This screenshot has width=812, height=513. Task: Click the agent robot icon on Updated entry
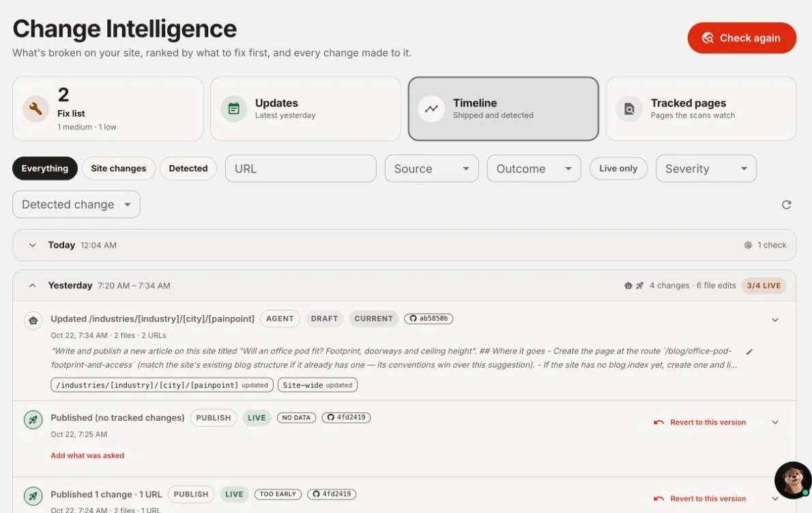pos(33,321)
